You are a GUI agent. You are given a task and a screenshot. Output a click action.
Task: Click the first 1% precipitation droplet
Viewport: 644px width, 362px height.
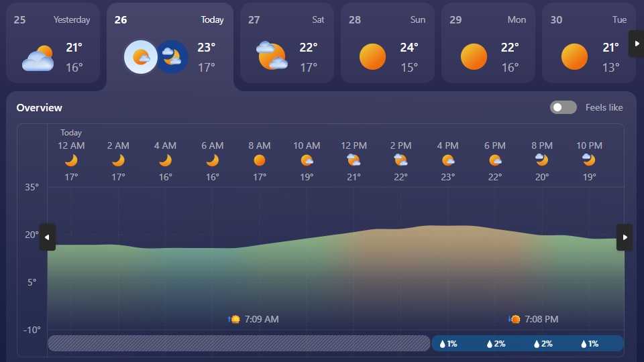point(442,344)
